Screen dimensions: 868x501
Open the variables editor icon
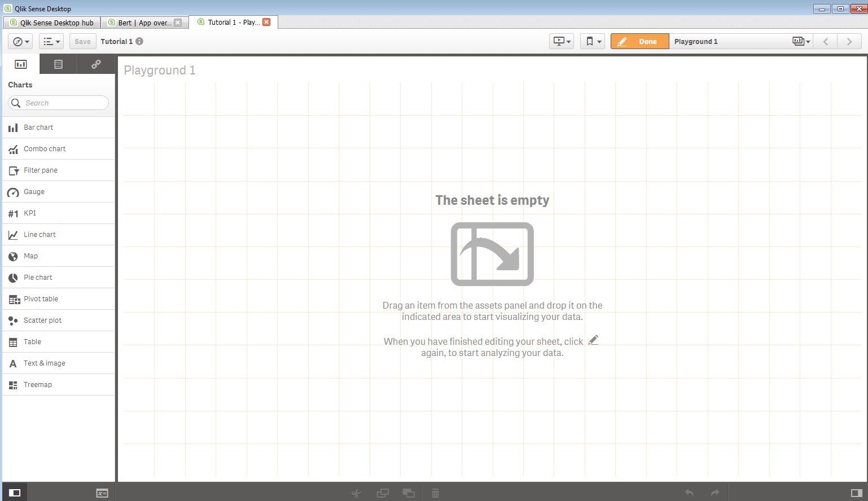(102, 493)
